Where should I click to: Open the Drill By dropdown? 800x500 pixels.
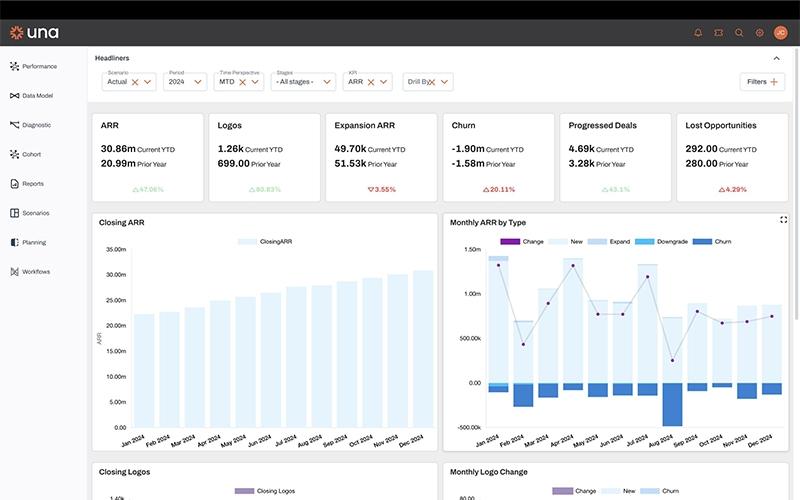click(428, 82)
